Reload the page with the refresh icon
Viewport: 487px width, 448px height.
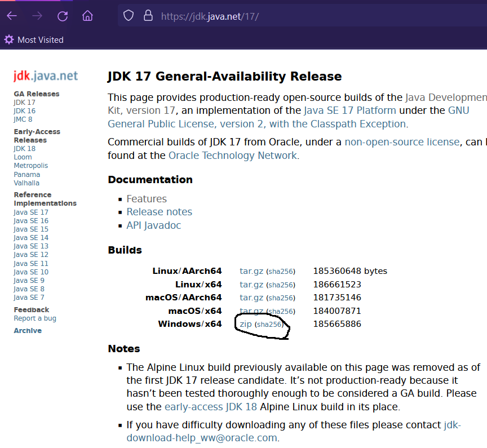(63, 16)
